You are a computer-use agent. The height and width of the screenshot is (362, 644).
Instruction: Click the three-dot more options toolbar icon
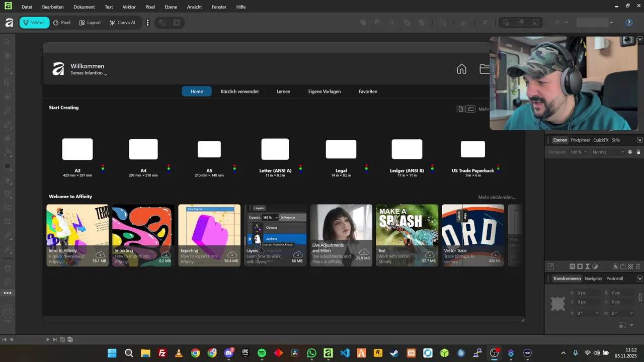[x=147, y=23]
